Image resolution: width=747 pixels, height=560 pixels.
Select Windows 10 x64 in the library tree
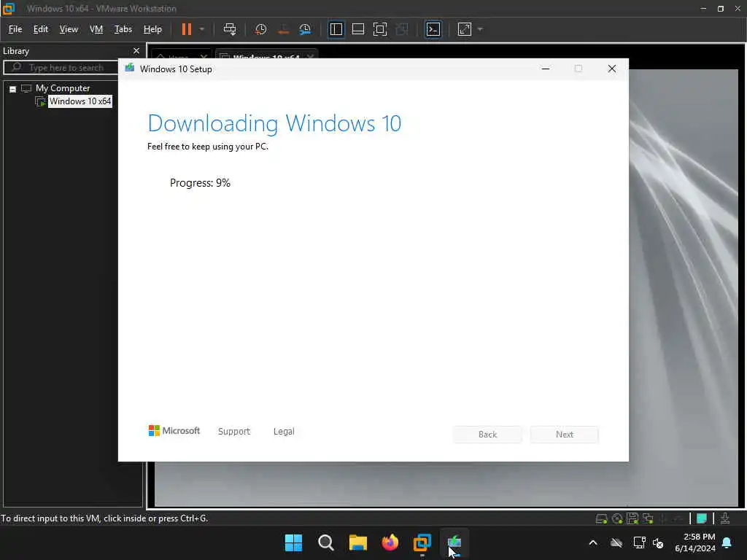point(80,101)
